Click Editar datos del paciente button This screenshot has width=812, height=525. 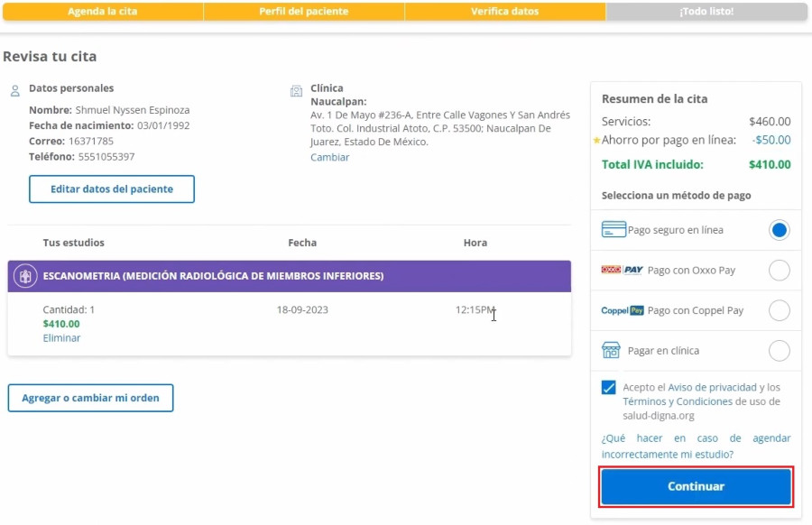pyautogui.click(x=112, y=189)
